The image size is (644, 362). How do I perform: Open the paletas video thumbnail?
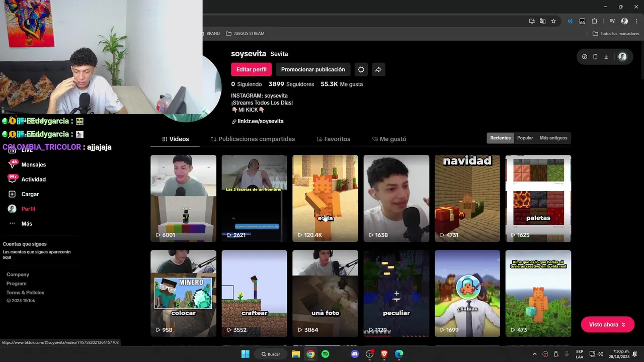pos(538,198)
